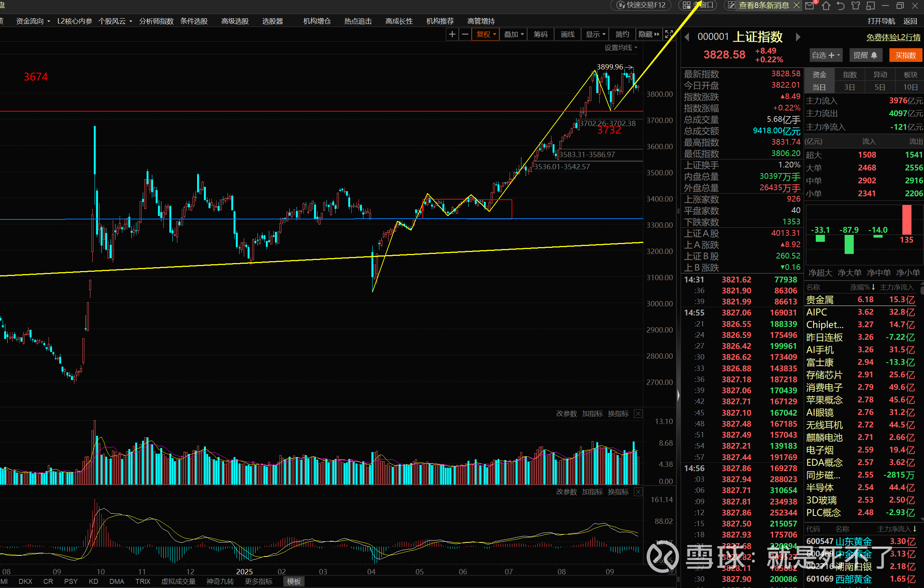Open the mail messages icon
The width and height of the screenshot is (924, 588).
(x=809, y=6)
